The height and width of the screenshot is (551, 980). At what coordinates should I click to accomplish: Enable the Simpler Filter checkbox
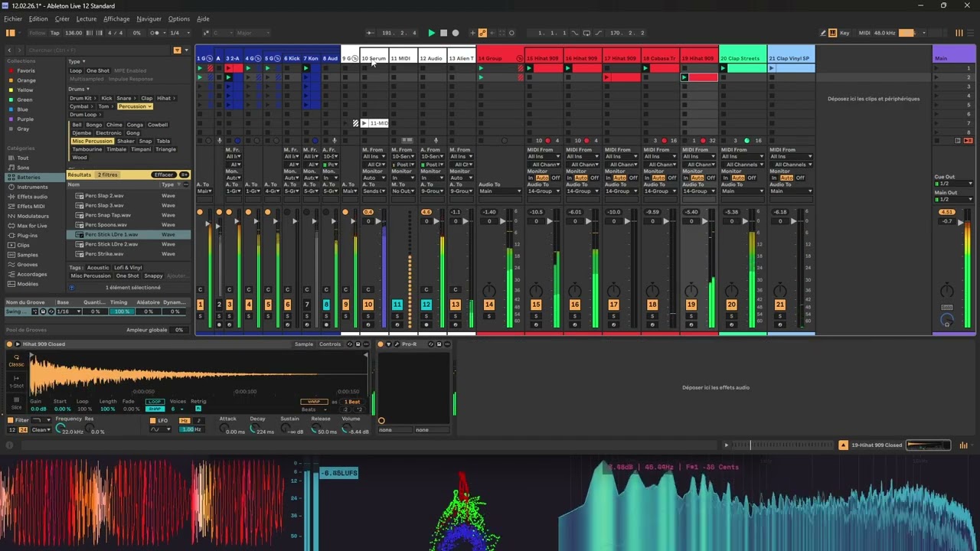[x=10, y=420]
